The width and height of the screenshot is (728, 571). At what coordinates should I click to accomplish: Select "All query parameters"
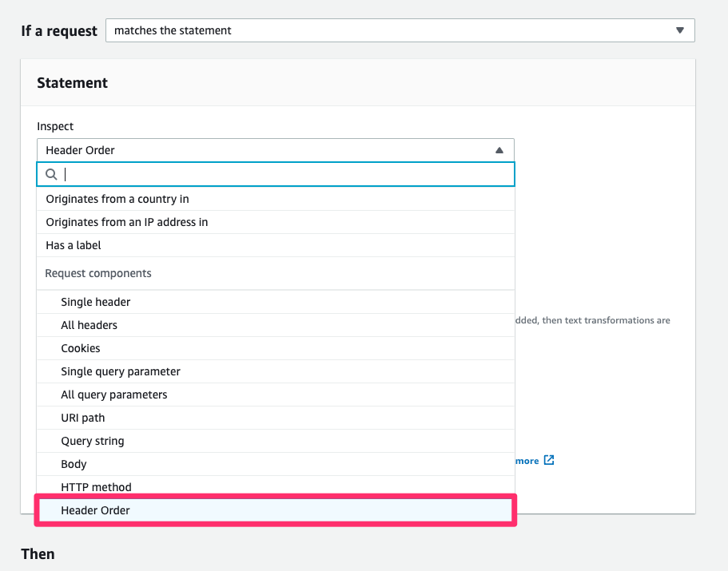(114, 394)
